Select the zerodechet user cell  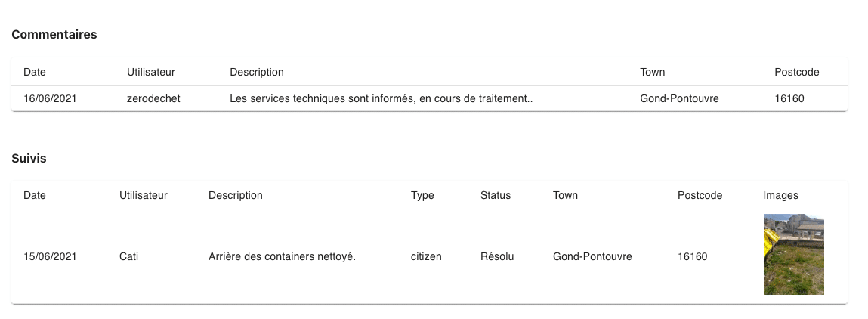(155, 98)
